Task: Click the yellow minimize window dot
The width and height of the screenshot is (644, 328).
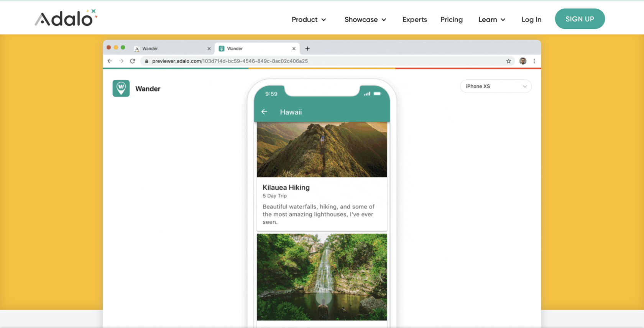Action: pyautogui.click(x=116, y=48)
